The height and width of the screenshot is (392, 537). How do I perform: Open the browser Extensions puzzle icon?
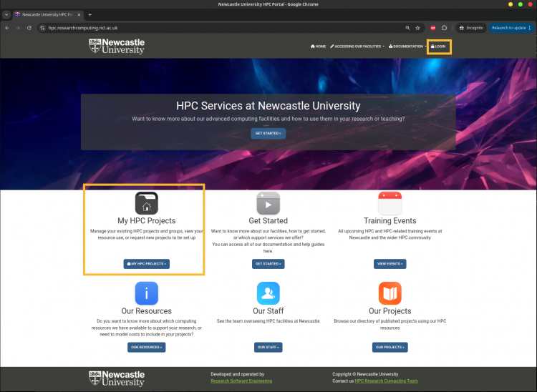point(444,28)
